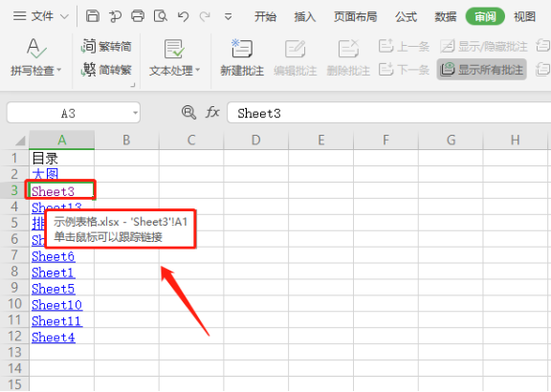Switch to the 公式 tab
Image resolution: width=551 pixels, height=392 pixels.
pyautogui.click(x=406, y=16)
